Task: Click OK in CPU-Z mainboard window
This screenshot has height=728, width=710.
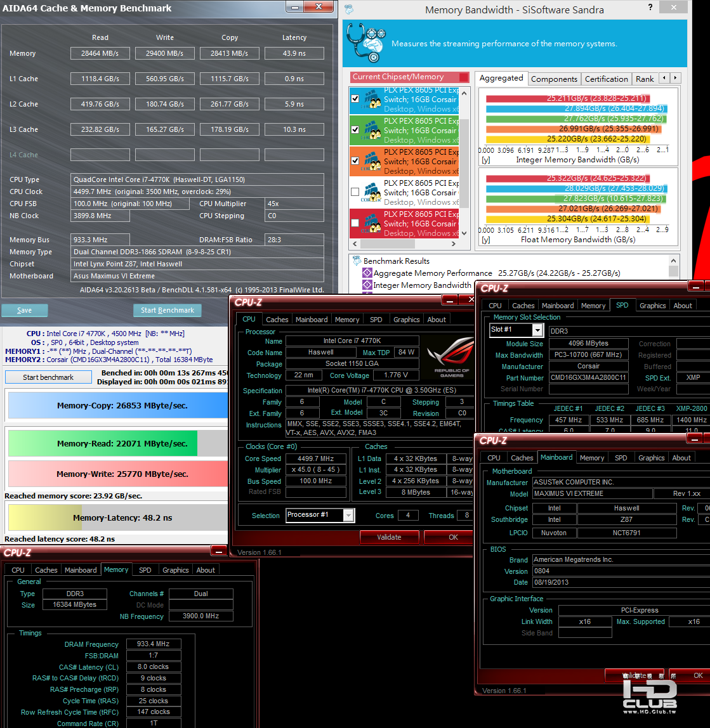Action: 690,675
